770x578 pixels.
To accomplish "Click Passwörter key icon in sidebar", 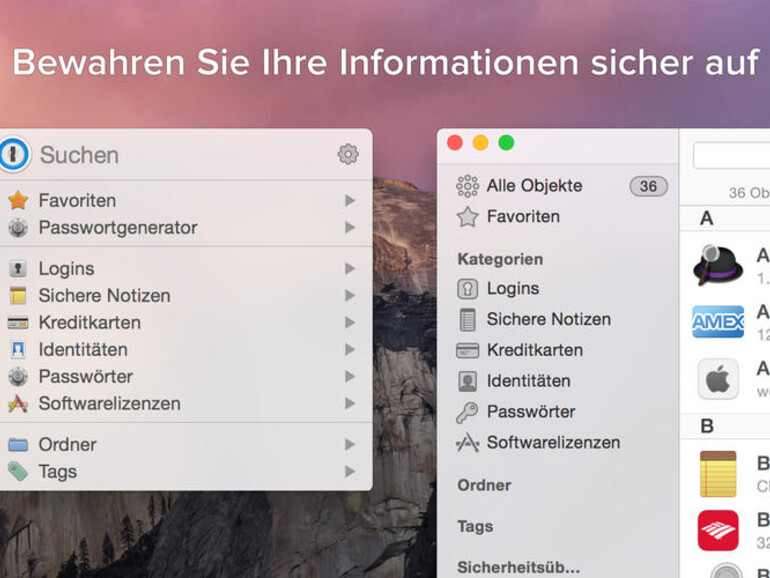I will [467, 413].
